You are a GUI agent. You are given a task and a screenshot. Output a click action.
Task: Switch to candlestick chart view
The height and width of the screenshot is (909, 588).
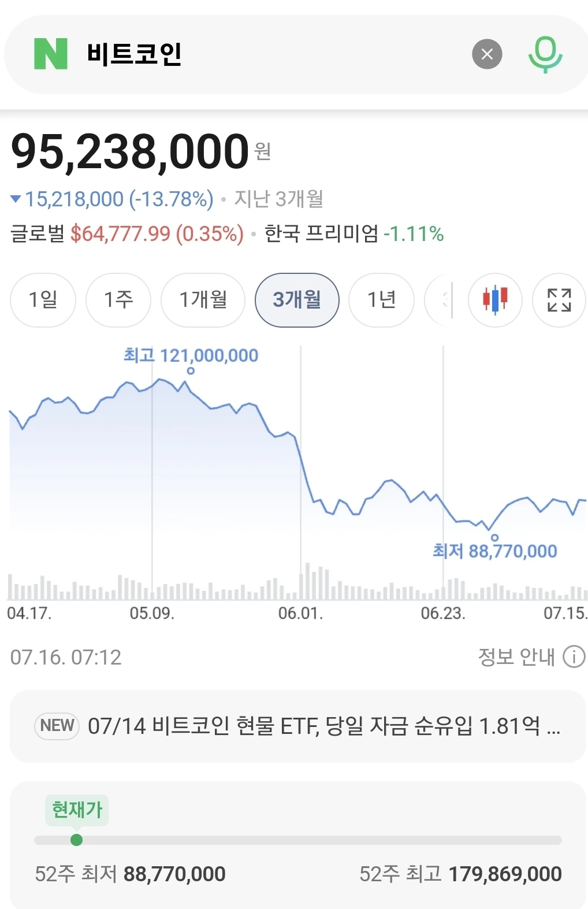click(495, 299)
